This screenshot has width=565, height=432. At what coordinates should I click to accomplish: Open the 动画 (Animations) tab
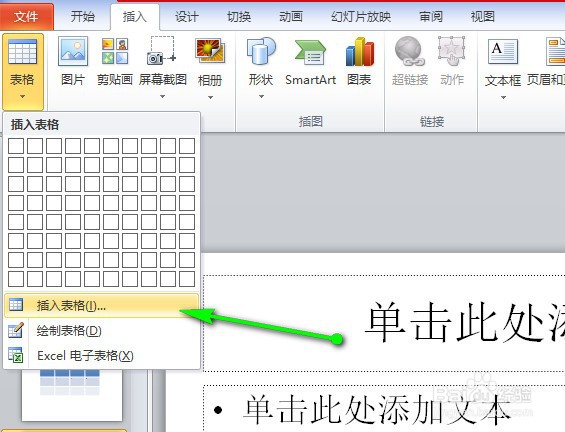point(291,17)
